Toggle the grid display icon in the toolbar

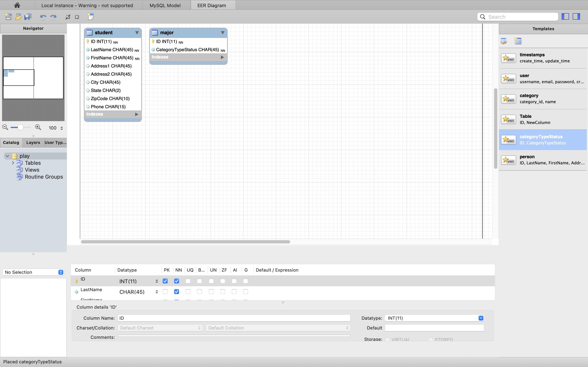coord(77,17)
